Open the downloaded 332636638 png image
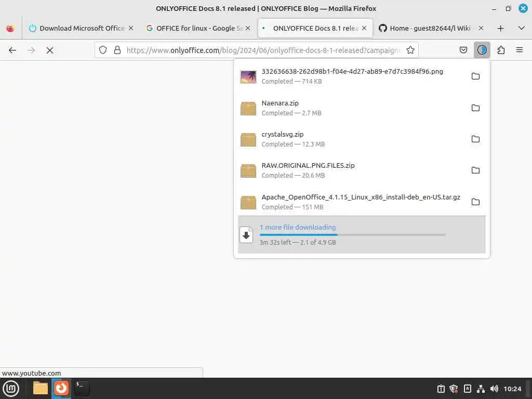The height and width of the screenshot is (399, 532). pyautogui.click(x=352, y=76)
